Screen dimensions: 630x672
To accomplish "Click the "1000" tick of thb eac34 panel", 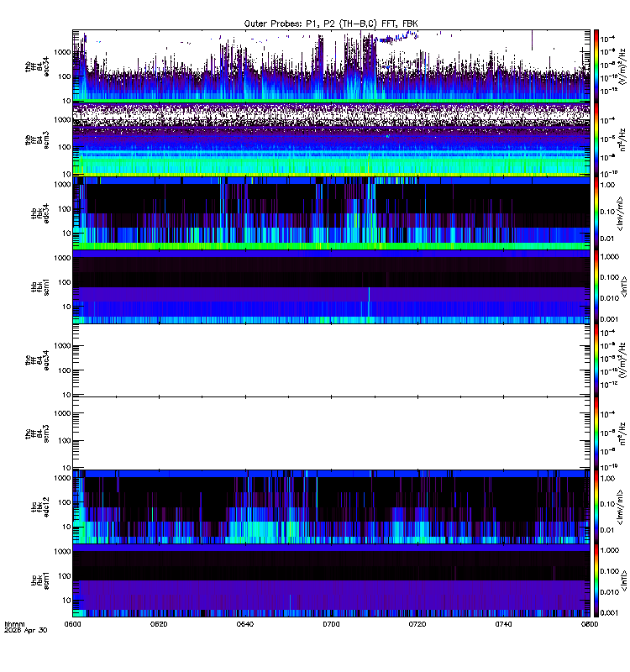I will pyautogui.click(x=62, y=52).
